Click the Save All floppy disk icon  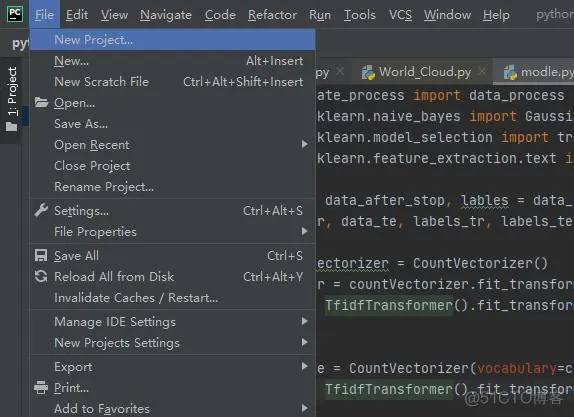pyautogui.click(x=41, y=255)
